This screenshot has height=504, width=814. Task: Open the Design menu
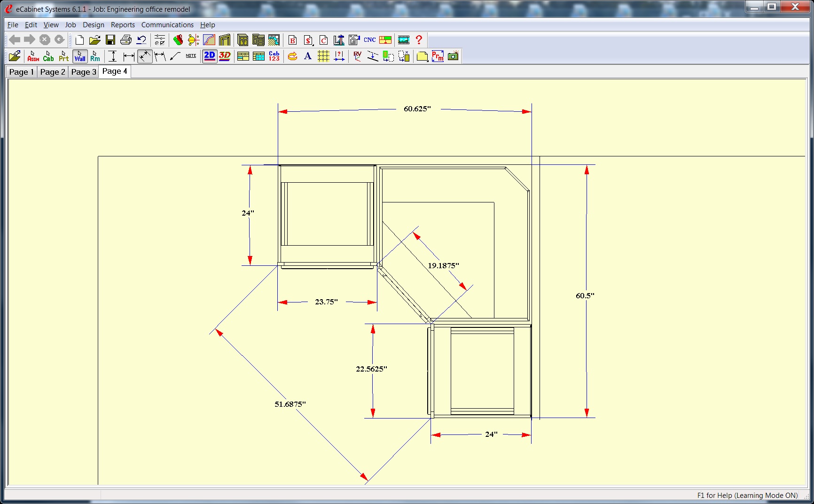94,25
